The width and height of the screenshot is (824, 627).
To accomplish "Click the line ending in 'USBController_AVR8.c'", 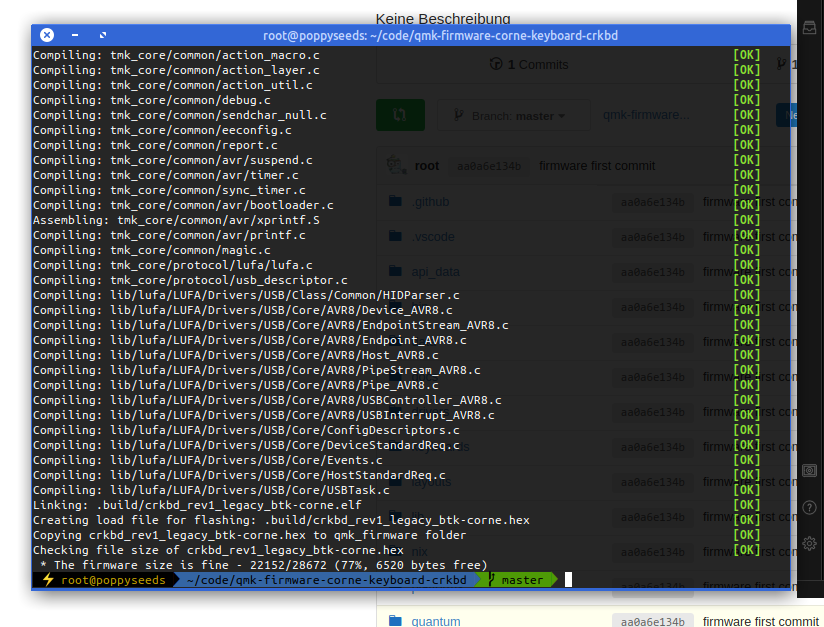I will click(267, 400).
